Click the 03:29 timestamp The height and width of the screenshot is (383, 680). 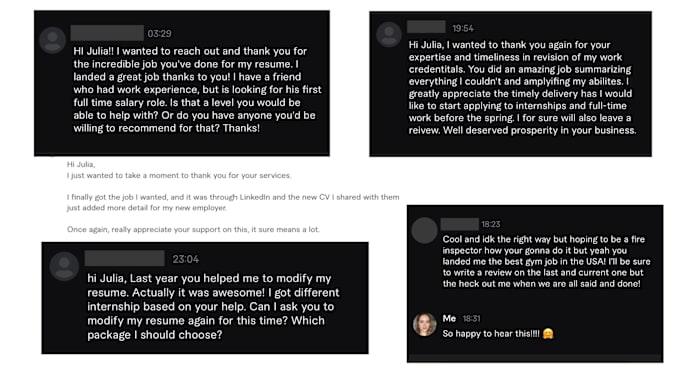tap(159, 34)
